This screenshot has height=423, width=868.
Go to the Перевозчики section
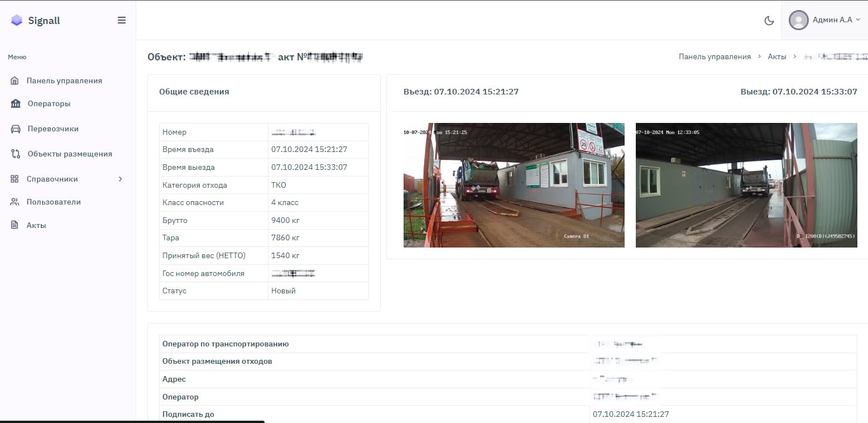click(x=53, y=129)
